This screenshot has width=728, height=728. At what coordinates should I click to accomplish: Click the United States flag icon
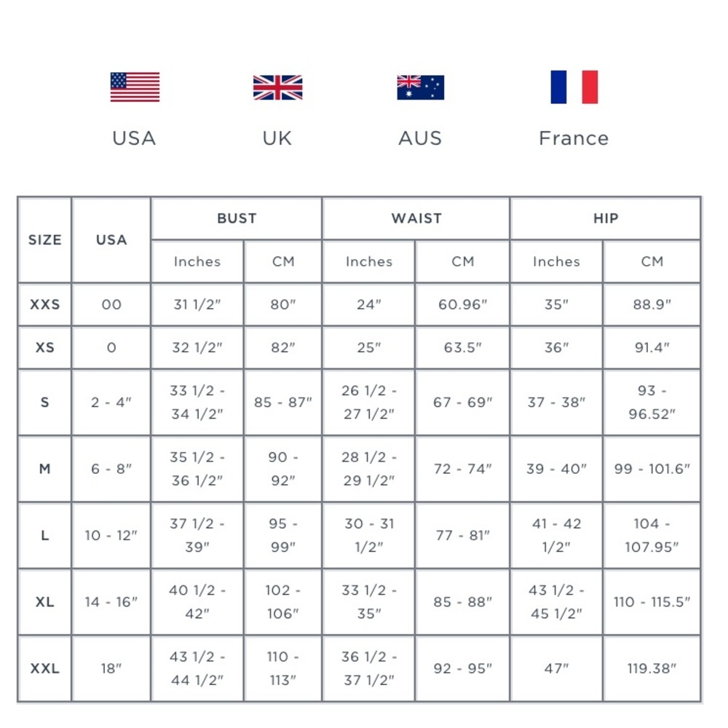135,87
